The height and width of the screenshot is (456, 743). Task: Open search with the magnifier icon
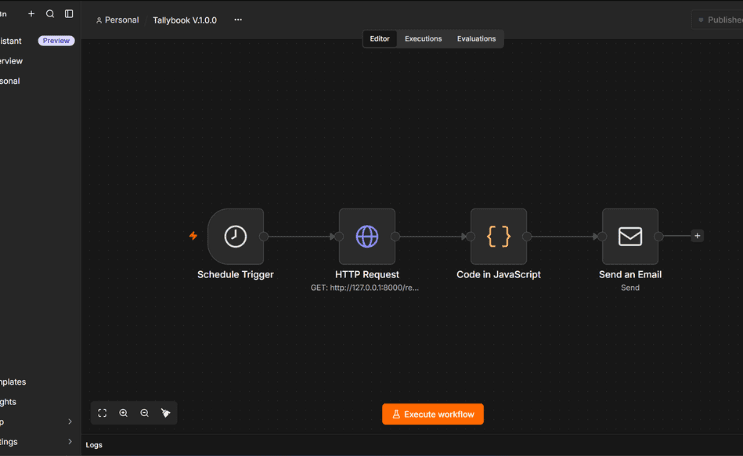50,14
